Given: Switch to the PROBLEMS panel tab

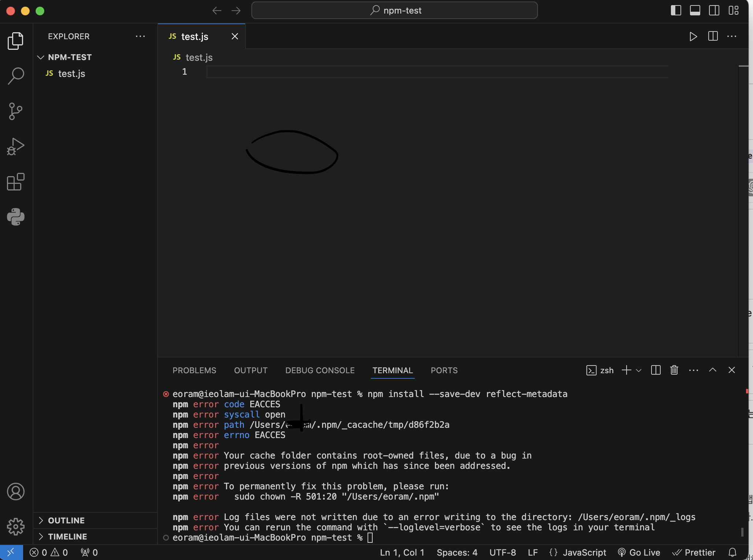Looking at the screenshot, I should 194,370.
